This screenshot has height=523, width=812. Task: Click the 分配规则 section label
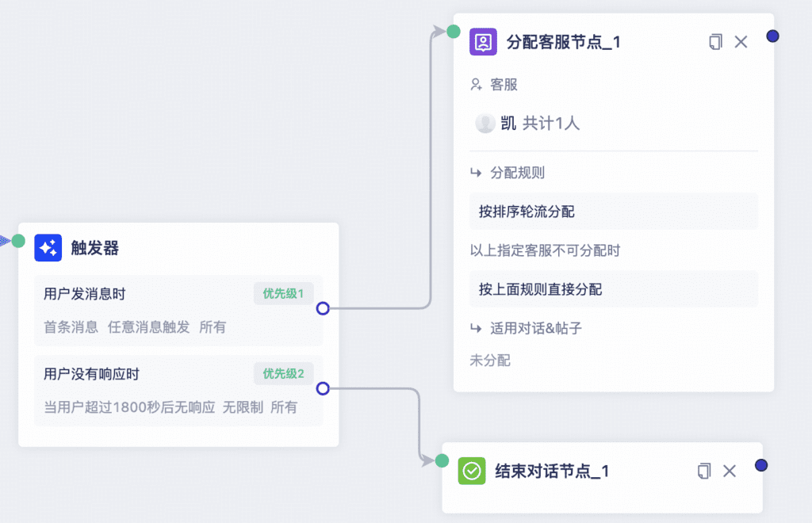tap(517, 173)
